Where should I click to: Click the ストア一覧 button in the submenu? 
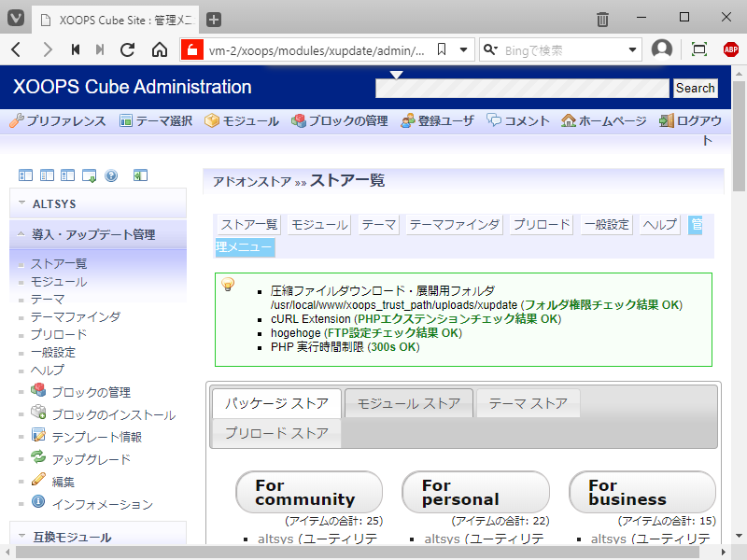click(248, 225)
